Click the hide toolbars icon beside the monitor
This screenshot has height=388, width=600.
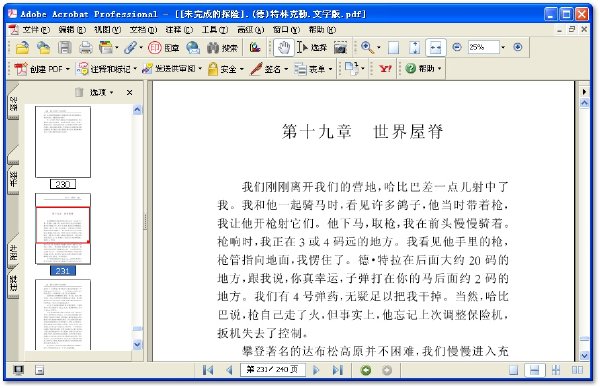[39, 370]
